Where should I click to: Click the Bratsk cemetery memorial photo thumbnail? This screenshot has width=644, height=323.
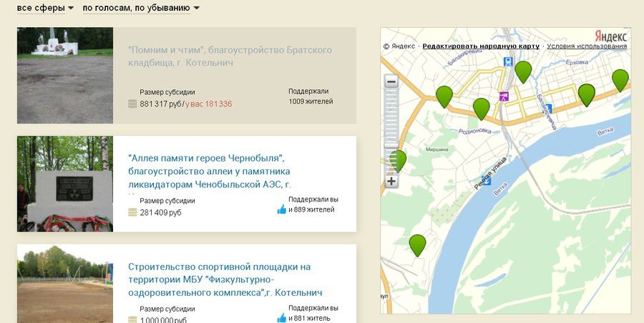[65, 76]
